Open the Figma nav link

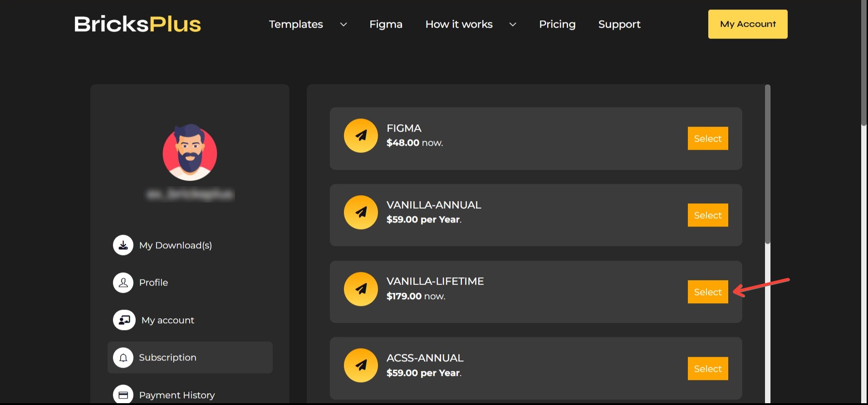386,24
